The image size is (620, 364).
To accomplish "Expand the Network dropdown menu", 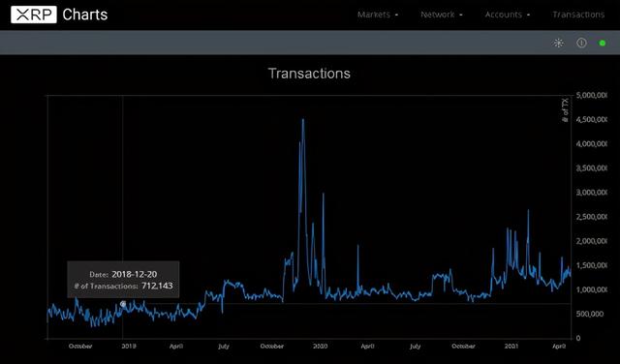I will [x=442, y=15].
